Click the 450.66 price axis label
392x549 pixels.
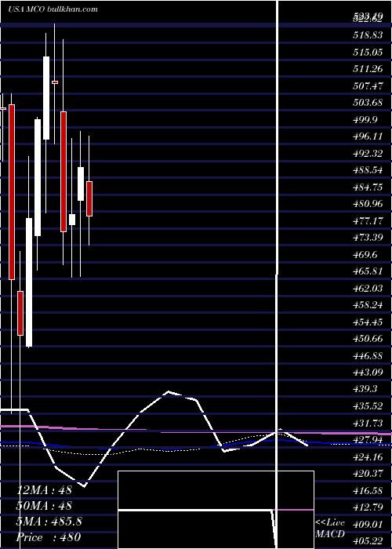(x=368, y=340)
